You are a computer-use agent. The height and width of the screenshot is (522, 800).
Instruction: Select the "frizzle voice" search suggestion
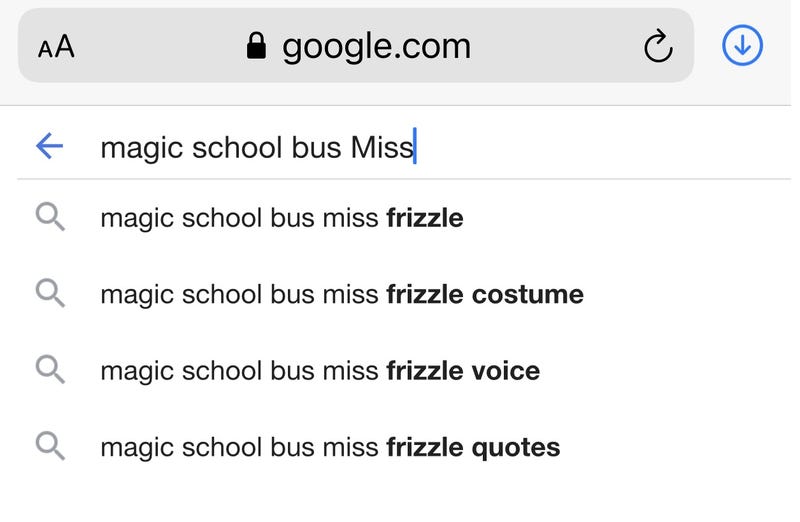pyautogui.click(x=320, y=371)
